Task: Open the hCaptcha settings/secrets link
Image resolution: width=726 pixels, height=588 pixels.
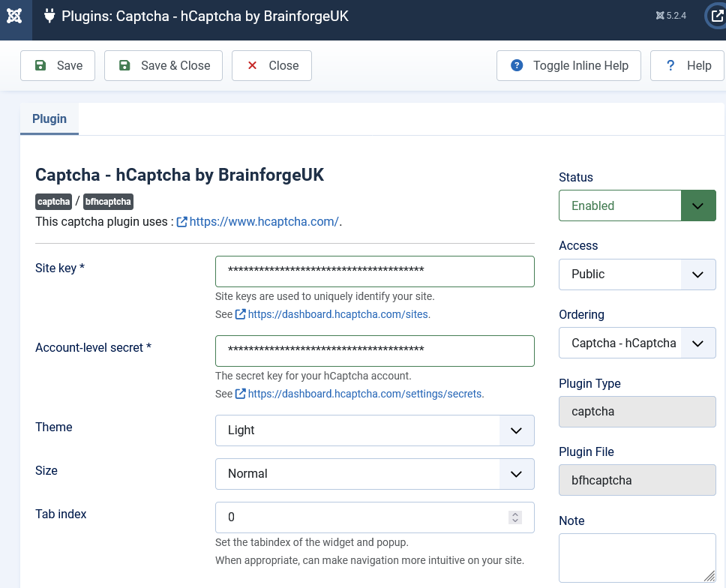Action: (365, 394)
